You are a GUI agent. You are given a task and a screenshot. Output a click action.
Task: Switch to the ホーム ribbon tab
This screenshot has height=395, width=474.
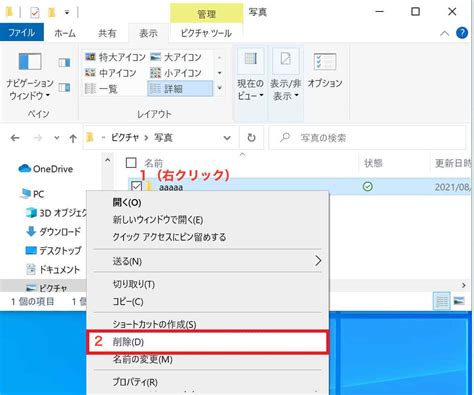[x=65, y=33]
